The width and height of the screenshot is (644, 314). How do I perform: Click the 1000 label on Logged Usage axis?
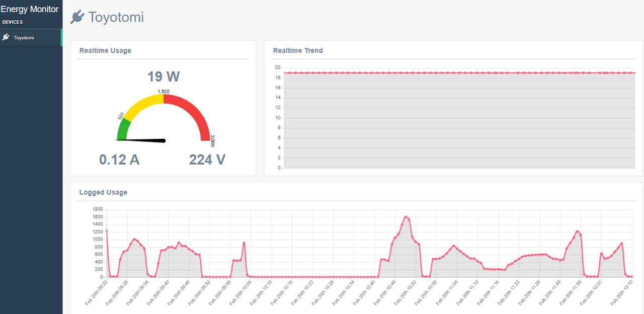click(x=98, y=239)
